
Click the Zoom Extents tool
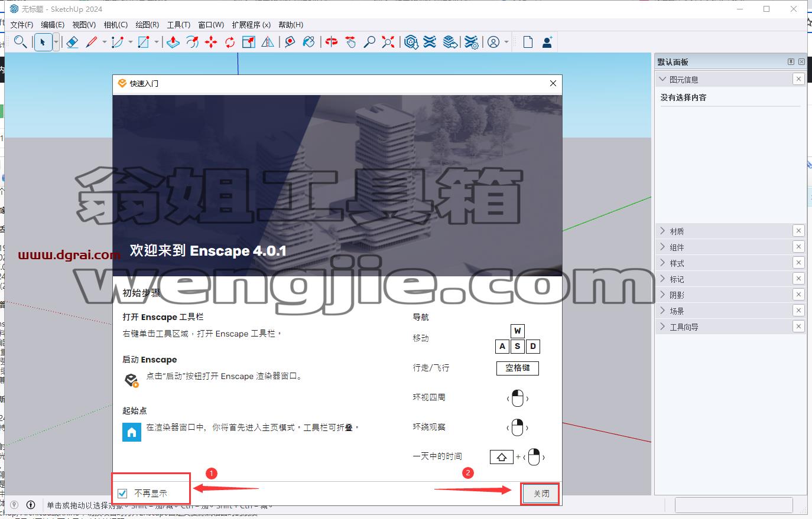388,42
